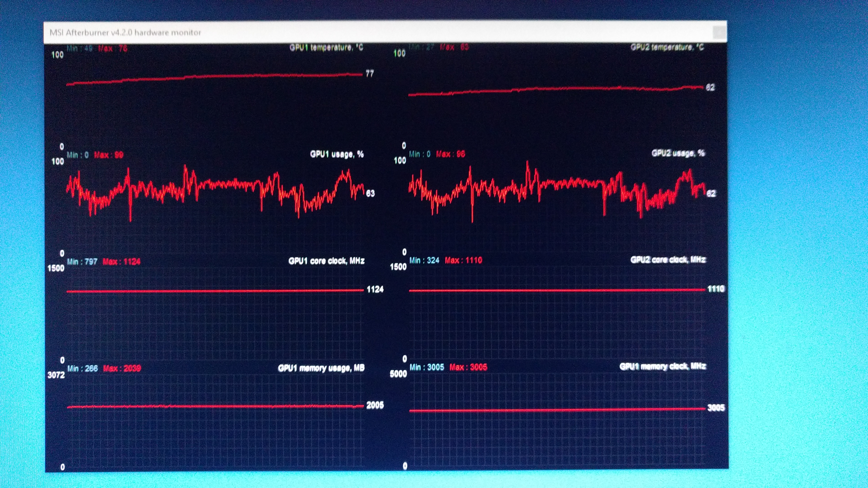The image size is (868, 488).
Task: Click 'Max : 1110' in GPU2 core clock
Action: tap(463, 260)
